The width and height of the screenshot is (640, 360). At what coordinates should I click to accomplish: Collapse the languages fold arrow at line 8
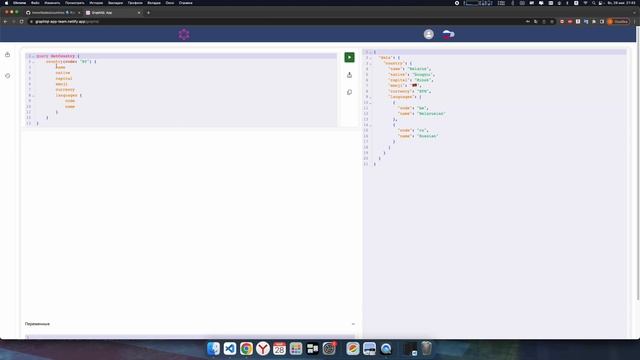33,96
